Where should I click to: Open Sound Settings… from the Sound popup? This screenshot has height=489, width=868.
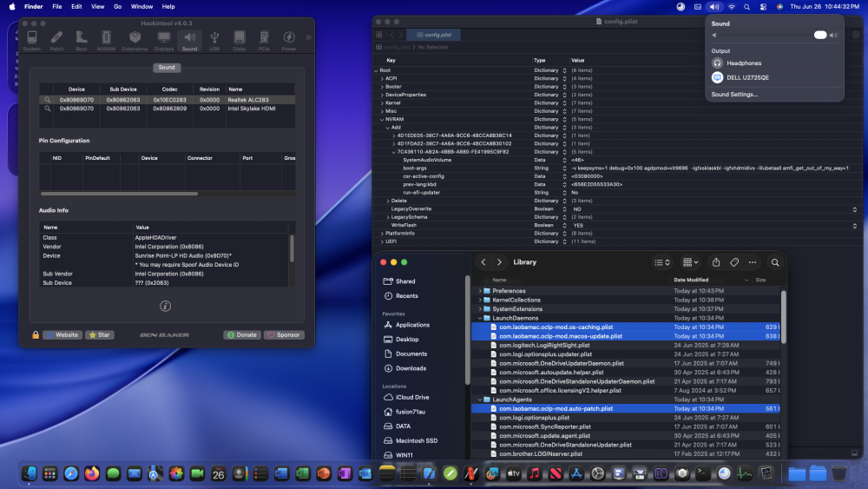point(734,94)
